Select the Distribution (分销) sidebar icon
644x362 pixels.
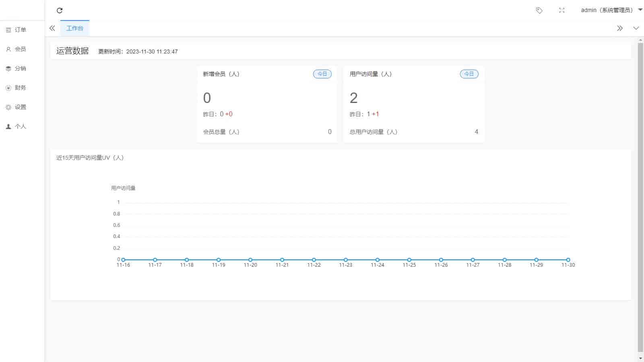click(x=8, y=68)
